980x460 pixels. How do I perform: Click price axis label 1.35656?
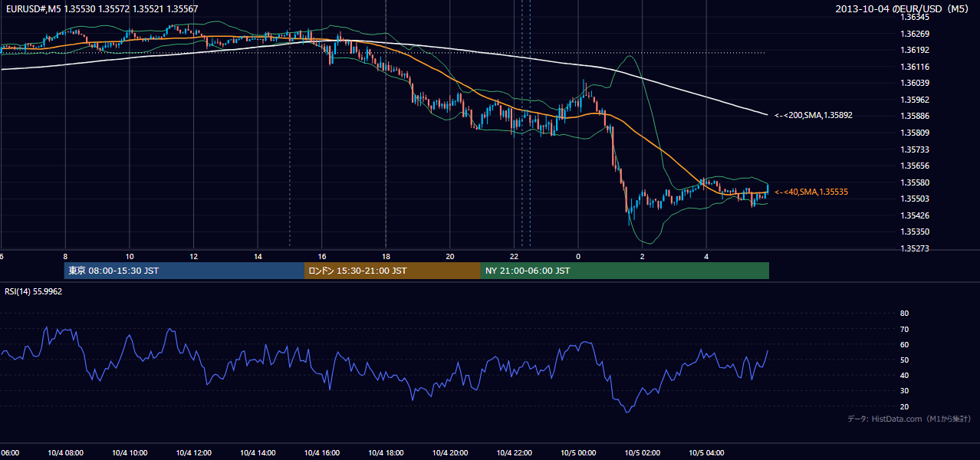click(916, 166)
